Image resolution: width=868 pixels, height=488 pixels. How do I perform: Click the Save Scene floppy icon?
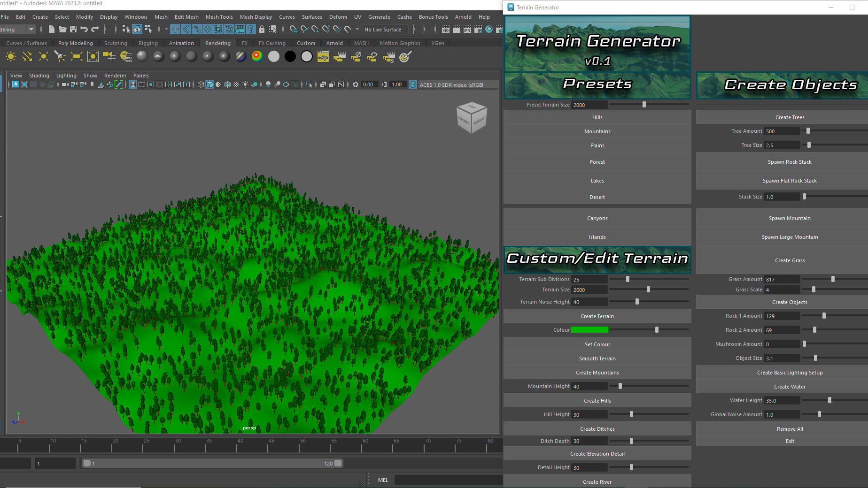point(73,29)
